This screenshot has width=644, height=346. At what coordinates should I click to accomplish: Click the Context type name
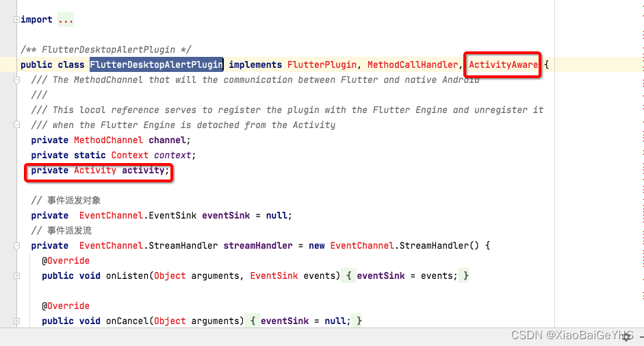click(130, 155)
